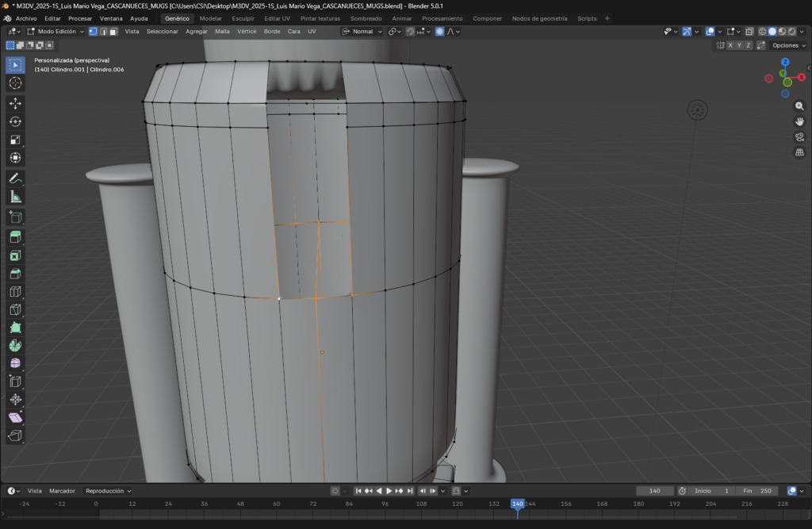This screenshot has width=812, height=529.
Task: Expand the Opciones dropdown
Action: pos(789,45)
